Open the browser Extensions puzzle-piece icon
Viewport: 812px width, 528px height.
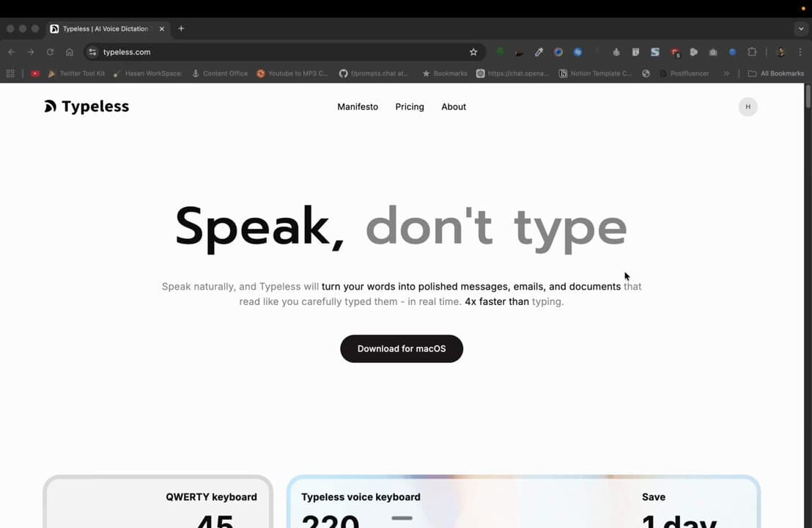pyautogui.click(x=751, y=52)
